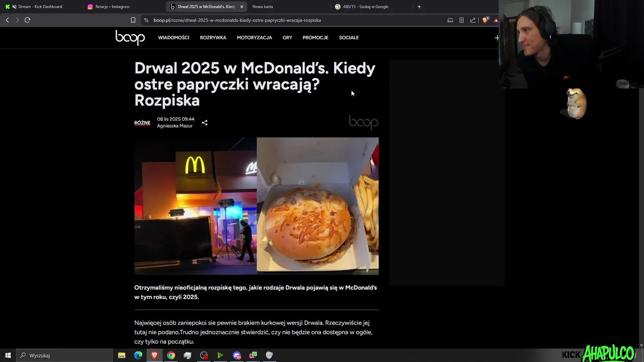Click the install app icon in address bar
This screenshot has width=644, height=362.
point(450,20)
